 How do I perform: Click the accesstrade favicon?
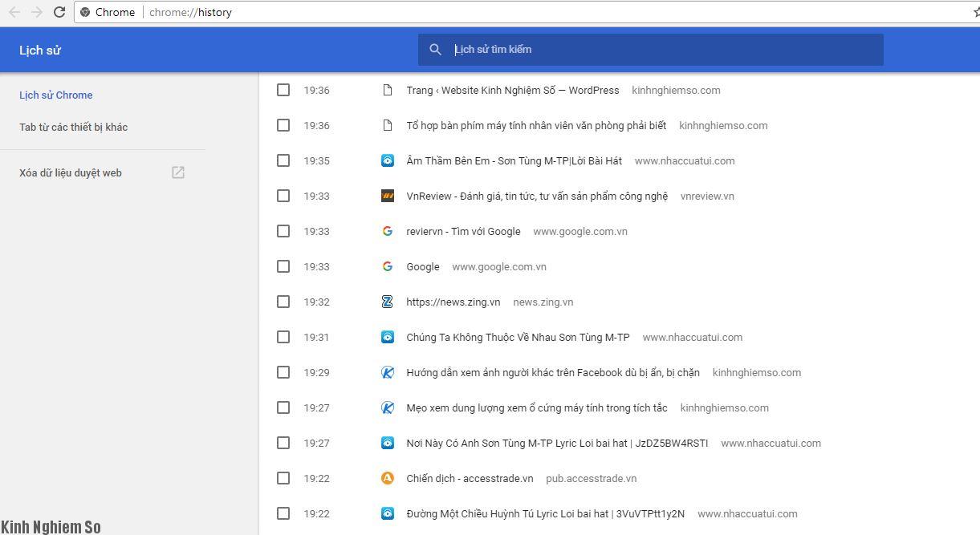tap(388, 478)
